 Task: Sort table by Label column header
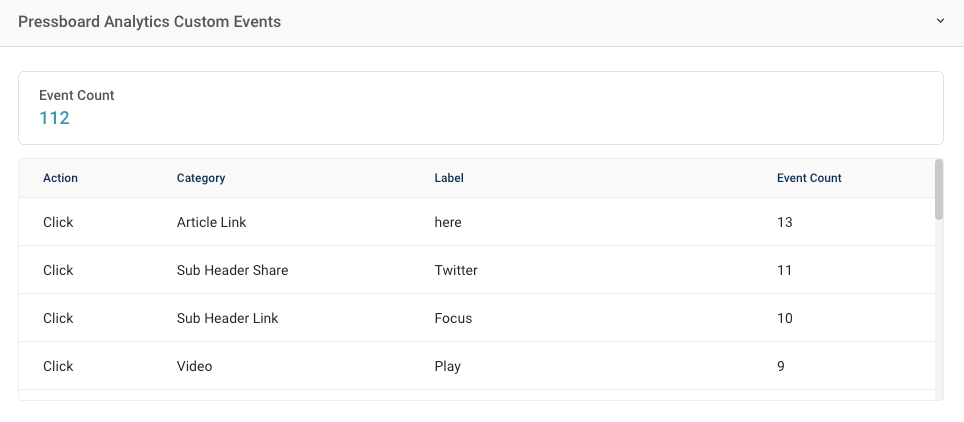pyautogui.click(x=449, y=178)
